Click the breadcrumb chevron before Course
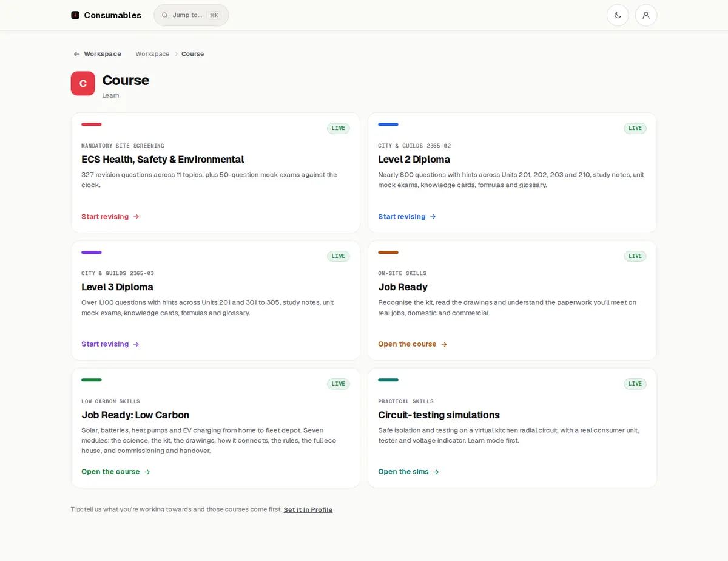The image size is (728, 561). point(176,54)
